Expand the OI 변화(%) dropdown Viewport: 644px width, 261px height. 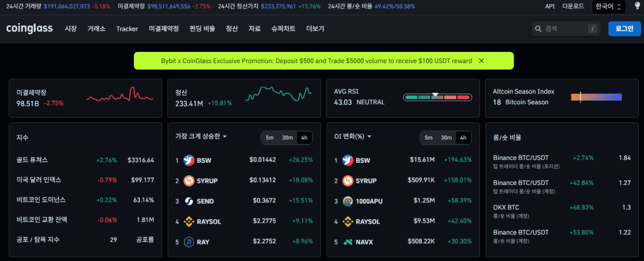coord(353,136)
